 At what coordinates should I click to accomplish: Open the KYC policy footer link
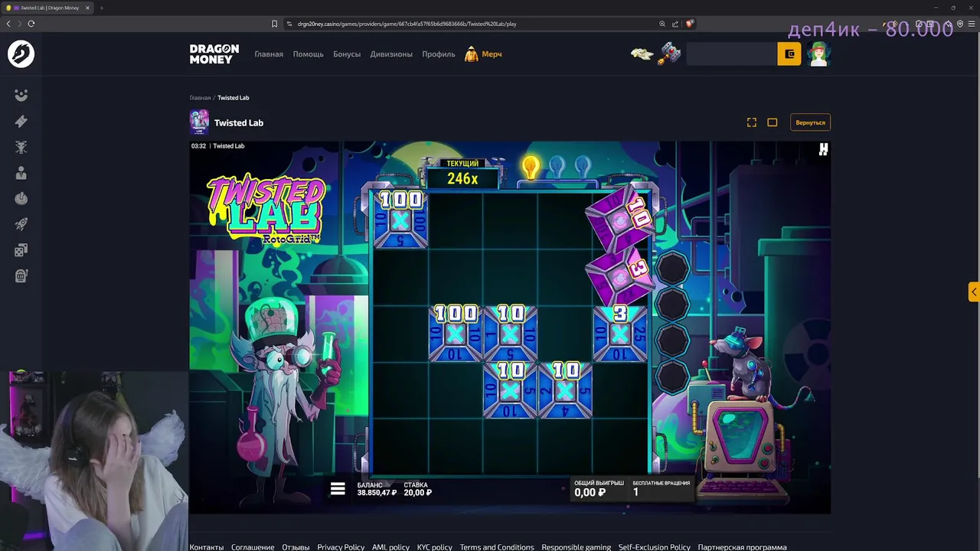435,547
